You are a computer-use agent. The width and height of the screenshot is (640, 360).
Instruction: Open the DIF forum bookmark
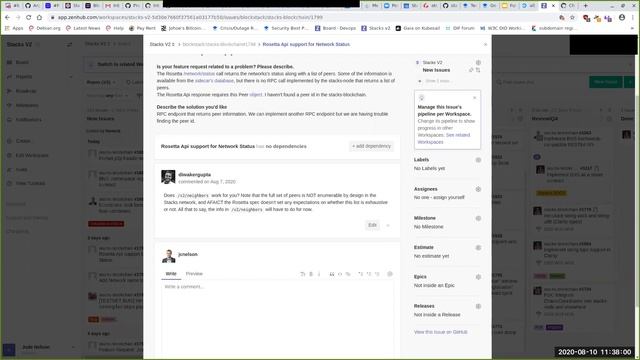(x=460, y=28)
